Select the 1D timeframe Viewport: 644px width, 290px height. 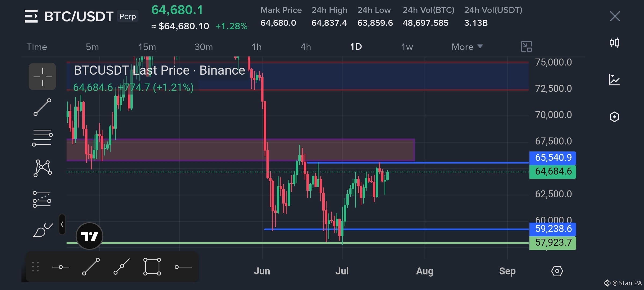tap(356, 47)
